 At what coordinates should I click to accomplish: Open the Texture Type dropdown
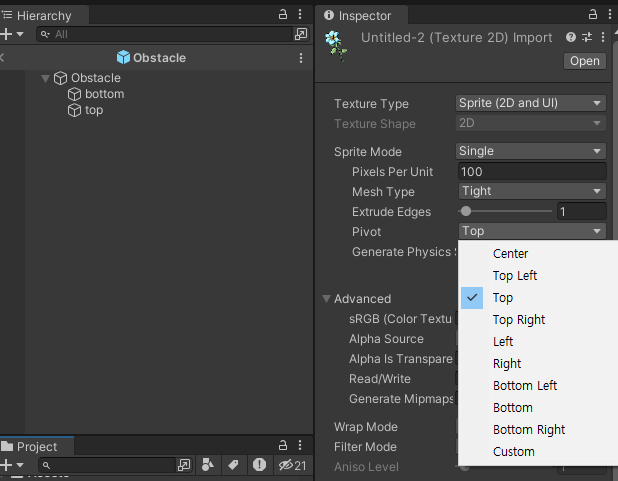pos(531,103)
